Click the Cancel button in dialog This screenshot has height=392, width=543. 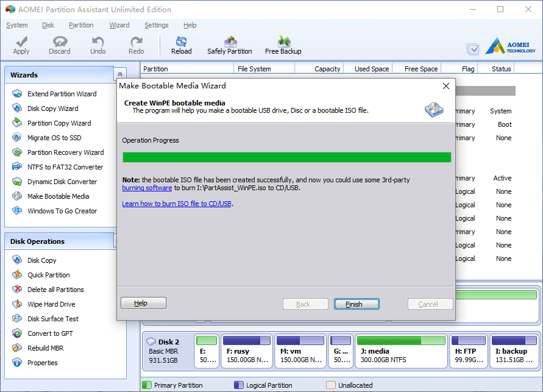[x=430, y=304]
